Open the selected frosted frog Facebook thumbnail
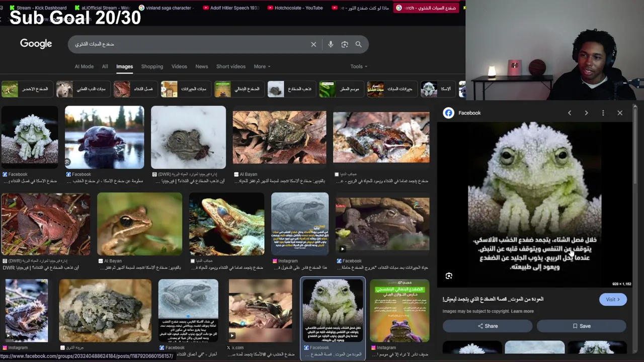Image resolution: width=644 pixels, height=362 pixels. point(333,310)
